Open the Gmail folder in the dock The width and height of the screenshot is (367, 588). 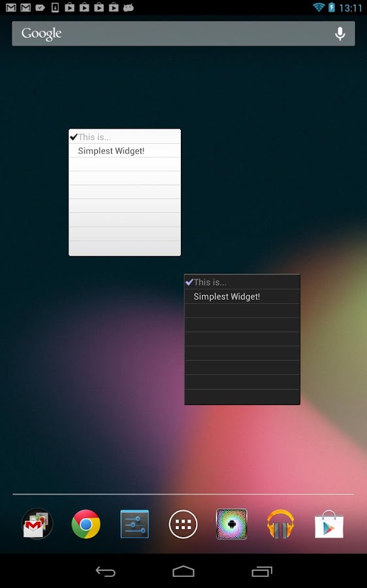click(x=37, y=524)
